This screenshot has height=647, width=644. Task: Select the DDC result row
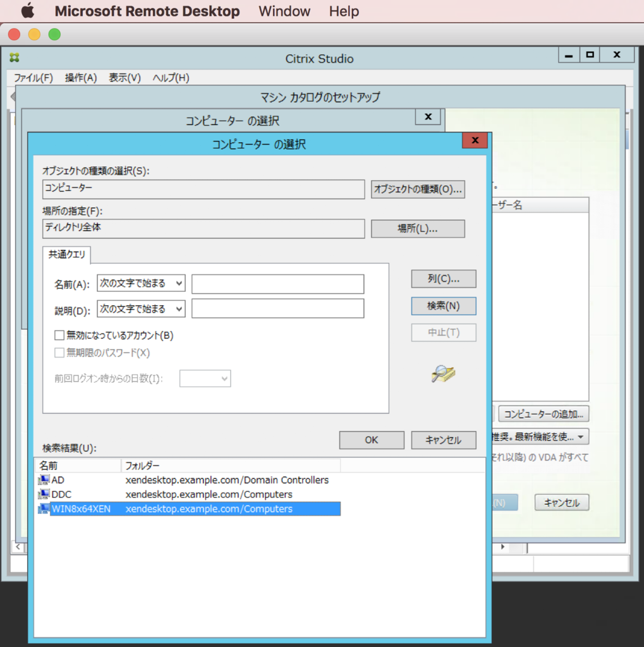pos(189,494)
